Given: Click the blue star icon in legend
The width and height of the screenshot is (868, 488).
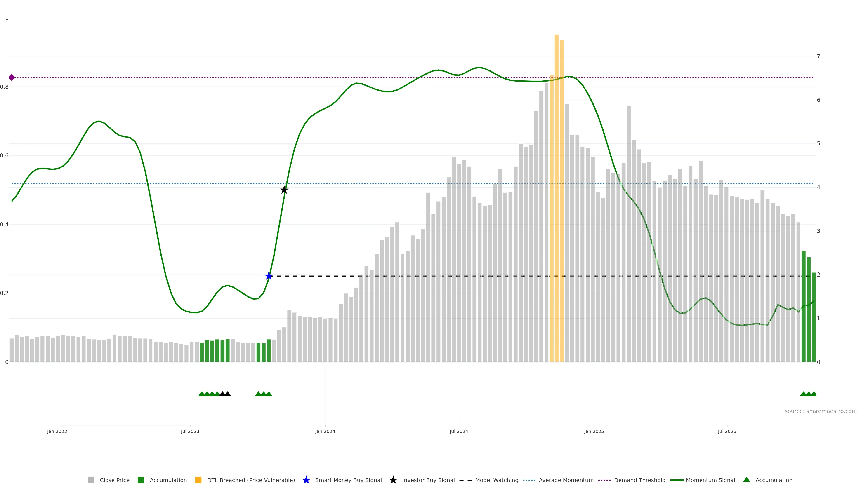Looking at the screenshot, I should point(306,480).
